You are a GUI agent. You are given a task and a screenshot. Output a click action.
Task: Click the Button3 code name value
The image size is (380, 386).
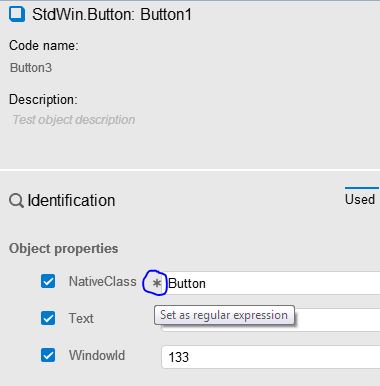tap(31, 68)
